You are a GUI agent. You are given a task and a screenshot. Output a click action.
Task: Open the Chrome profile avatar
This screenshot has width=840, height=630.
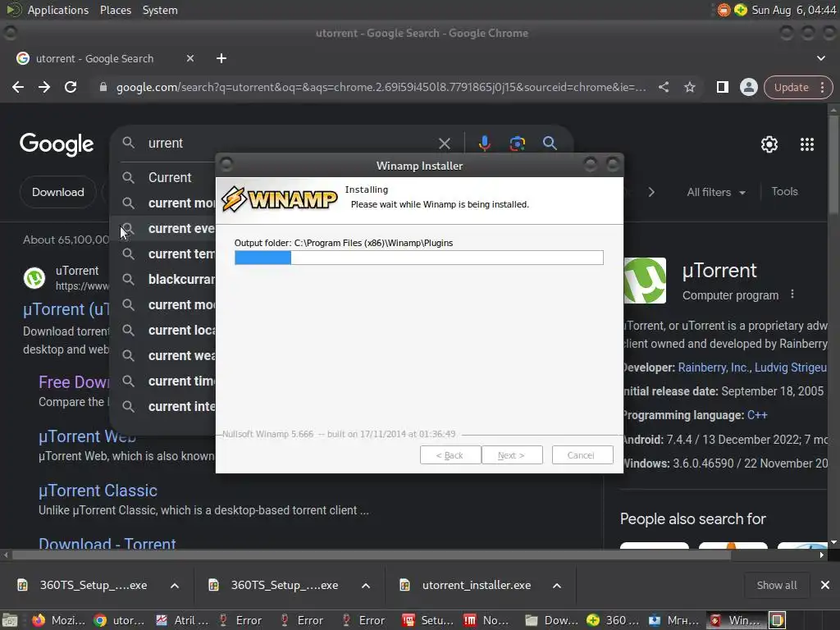(x=748, y=87)
